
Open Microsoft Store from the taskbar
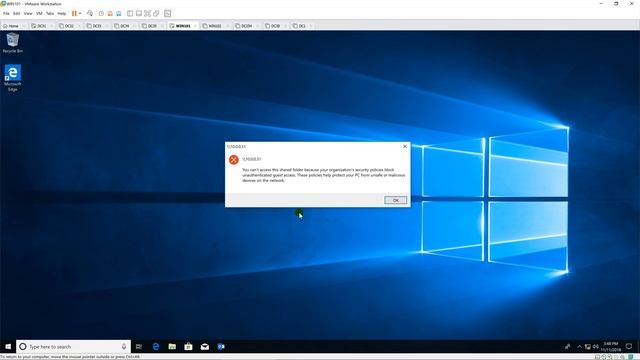(x=188, y=347)
